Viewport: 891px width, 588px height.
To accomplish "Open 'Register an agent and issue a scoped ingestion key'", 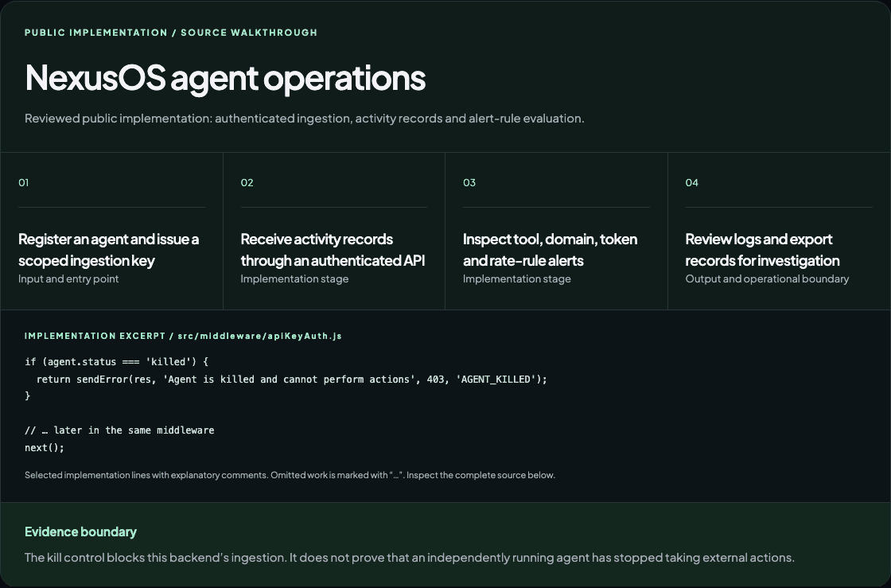I will point(108,249).
